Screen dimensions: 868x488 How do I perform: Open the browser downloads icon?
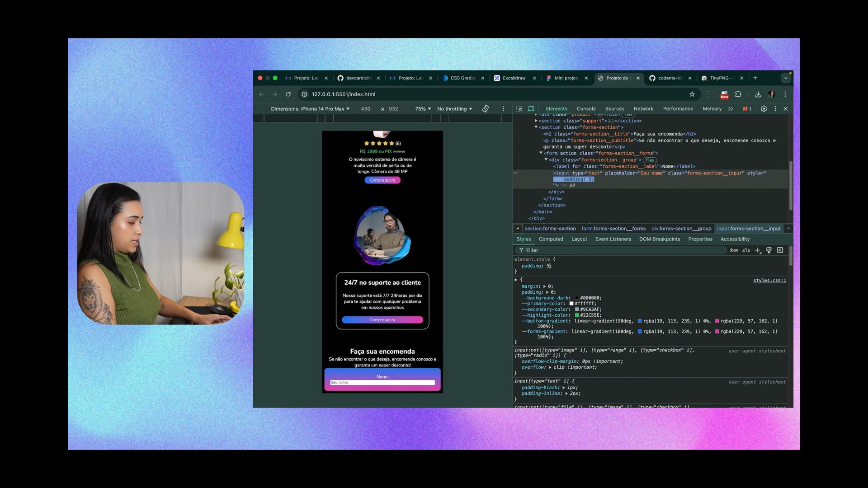(x=758, y=94)
